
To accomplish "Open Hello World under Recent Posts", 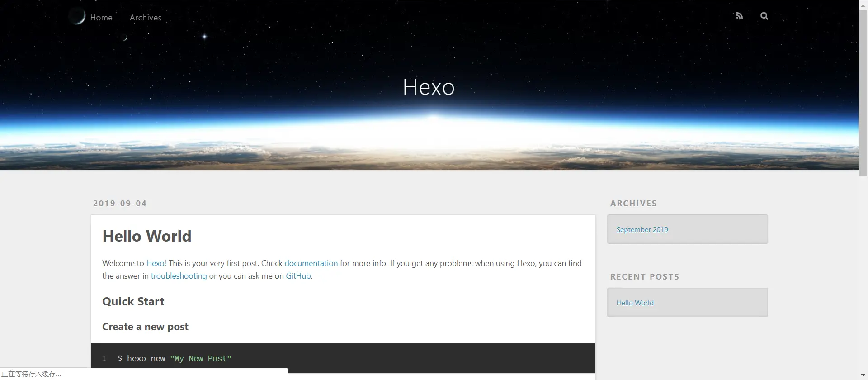I will (635, 303).
